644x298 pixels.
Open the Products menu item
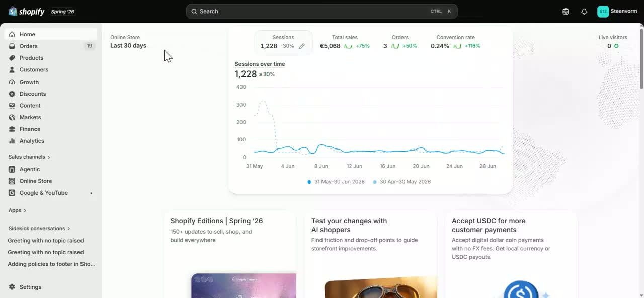[x=51, y=58]
